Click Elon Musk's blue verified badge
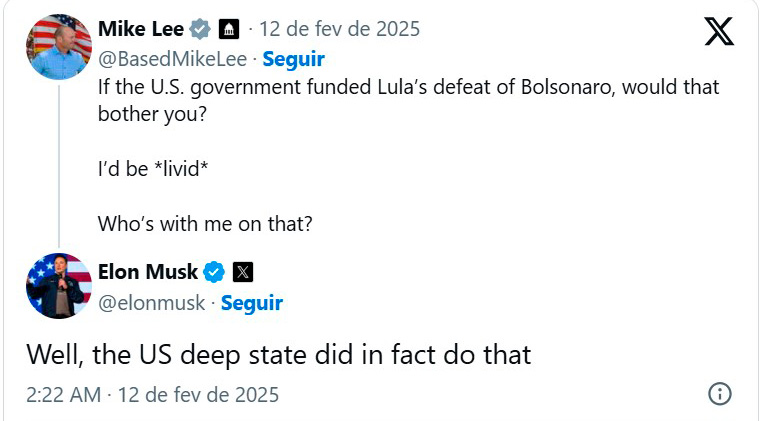Viewport: 766px width, 421px height. tap(215, 272)
